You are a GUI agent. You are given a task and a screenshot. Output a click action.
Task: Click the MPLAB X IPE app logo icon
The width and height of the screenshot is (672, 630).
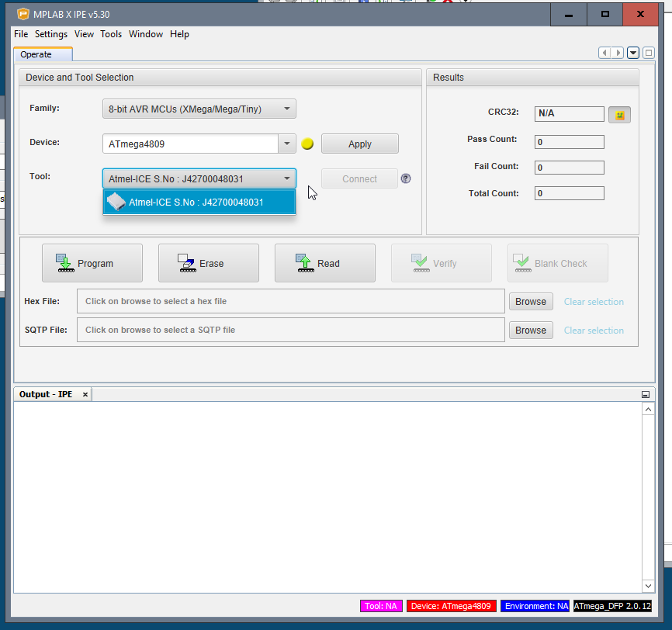pos(23,14)
